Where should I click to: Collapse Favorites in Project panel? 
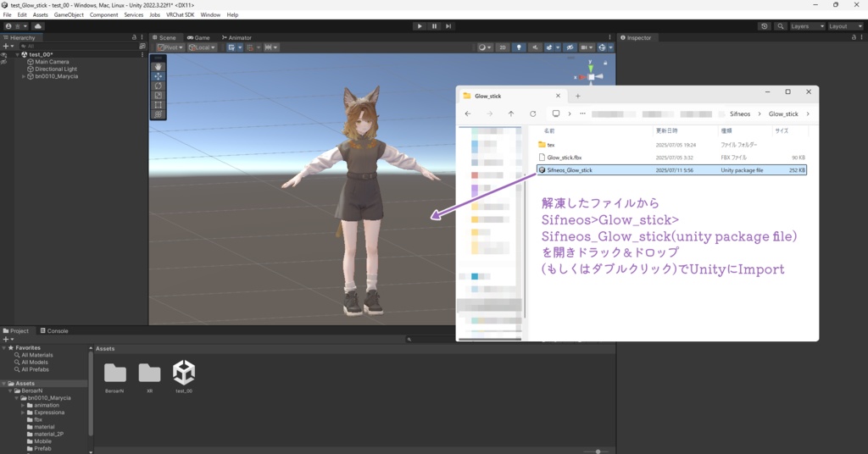click(x=4, y=348)
